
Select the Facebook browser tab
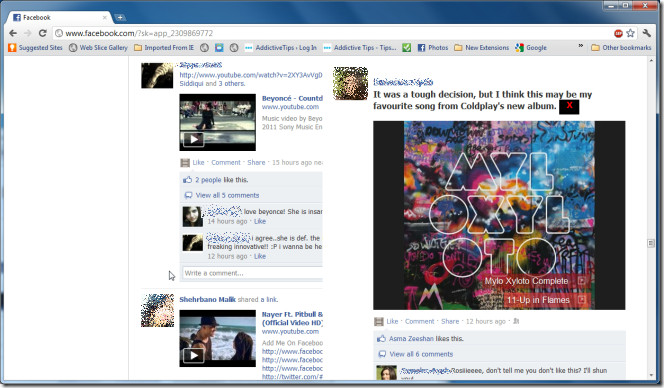coord(59,17)
